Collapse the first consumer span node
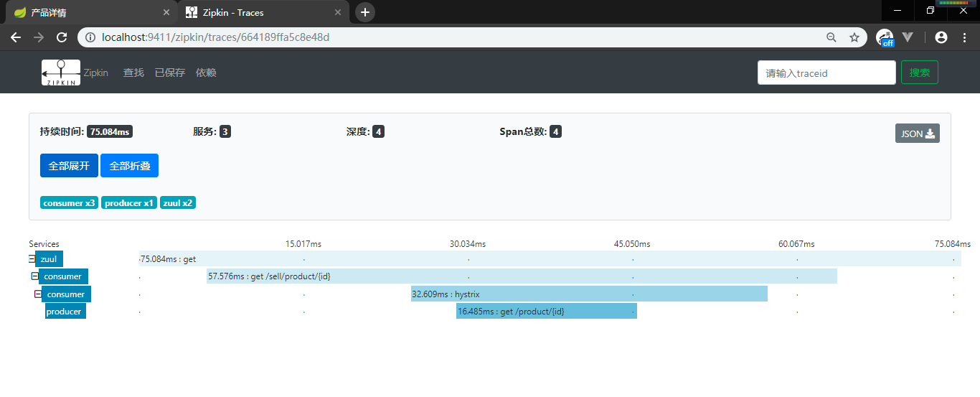Screen dimensions: 980x397 point(34,276)
